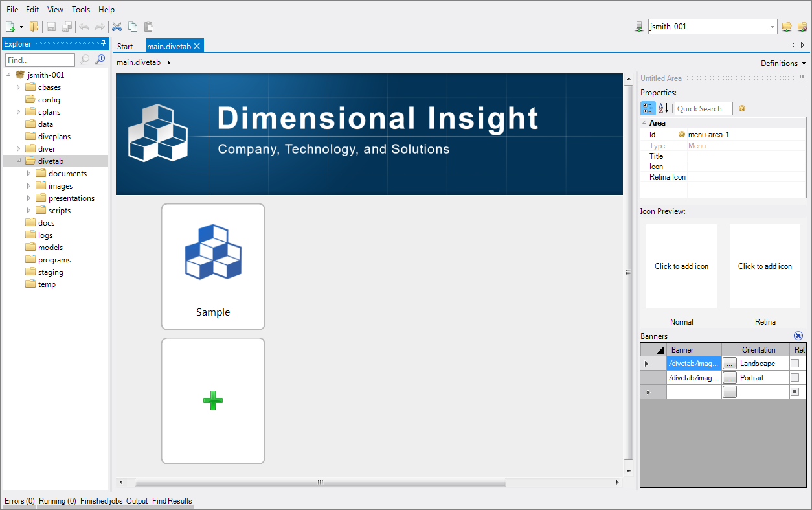Click the Cut scissors icon
The width and height of the screenshot is (812, 510).
point(117,27)
